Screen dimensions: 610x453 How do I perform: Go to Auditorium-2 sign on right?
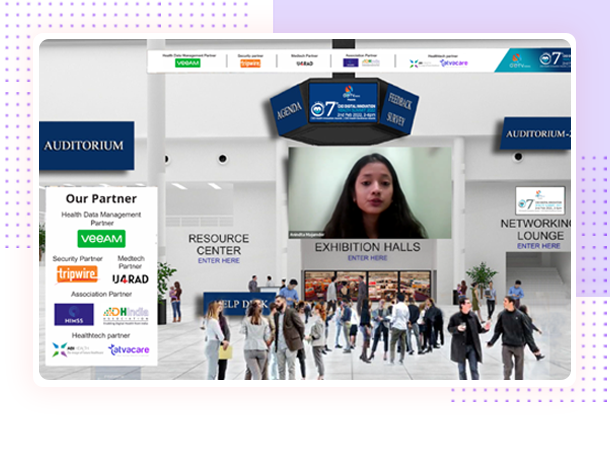[x=538, y=134]
